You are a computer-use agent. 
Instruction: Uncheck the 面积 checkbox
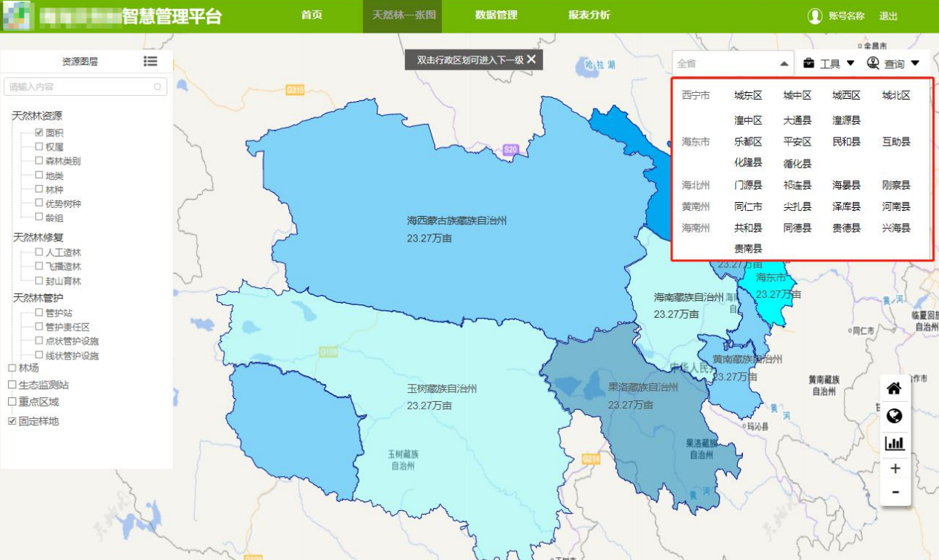click(39, 132)
